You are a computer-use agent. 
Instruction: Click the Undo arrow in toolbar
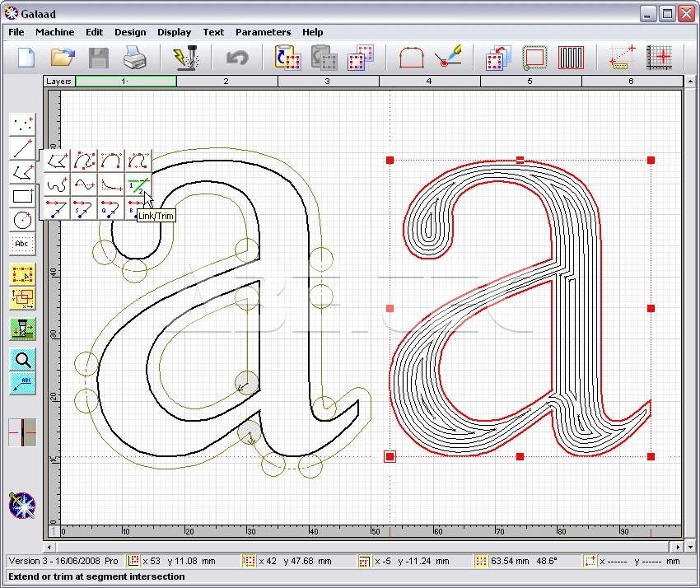click(237, 58)
